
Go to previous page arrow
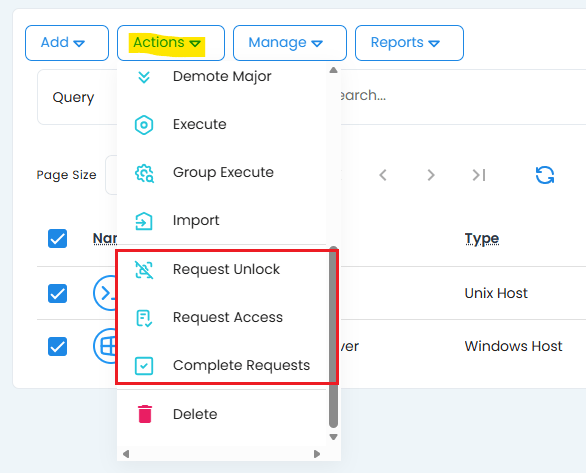[x=383, y=175]
